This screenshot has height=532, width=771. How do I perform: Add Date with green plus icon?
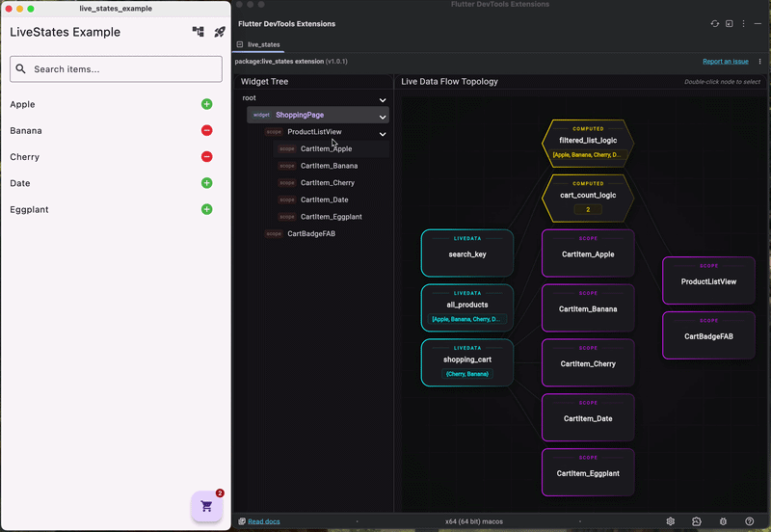coord(207,183)
